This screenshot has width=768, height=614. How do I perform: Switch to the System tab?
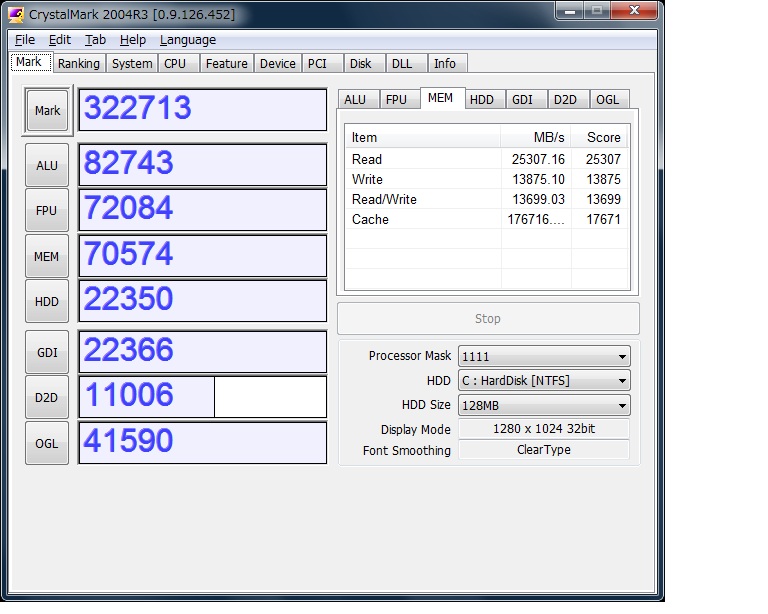click(x=132, y=64)
